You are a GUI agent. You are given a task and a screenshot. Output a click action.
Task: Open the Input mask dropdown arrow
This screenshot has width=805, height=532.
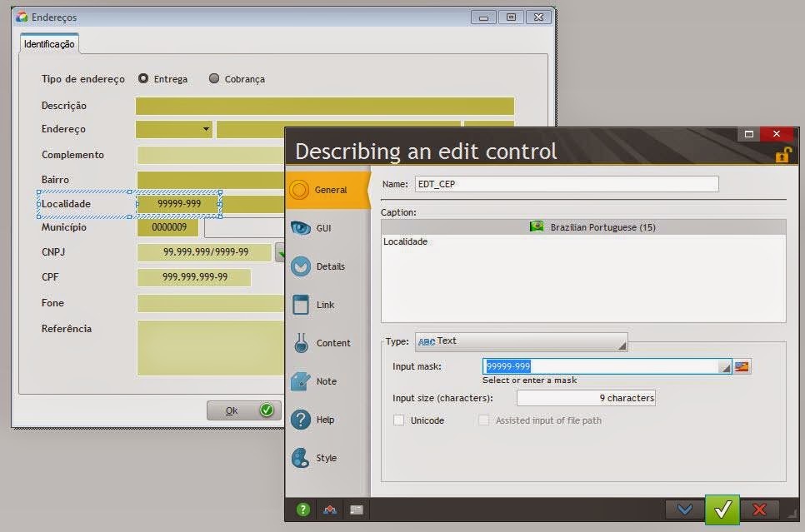(724, 367)
